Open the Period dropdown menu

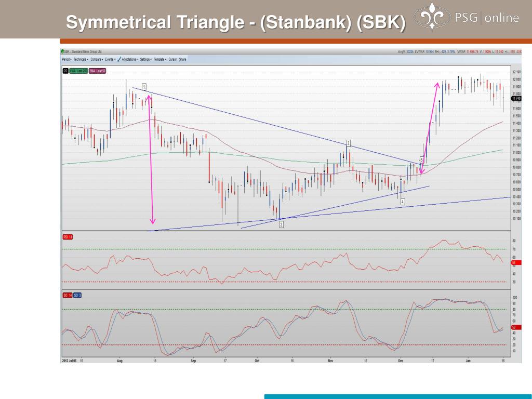pos(66,59)
